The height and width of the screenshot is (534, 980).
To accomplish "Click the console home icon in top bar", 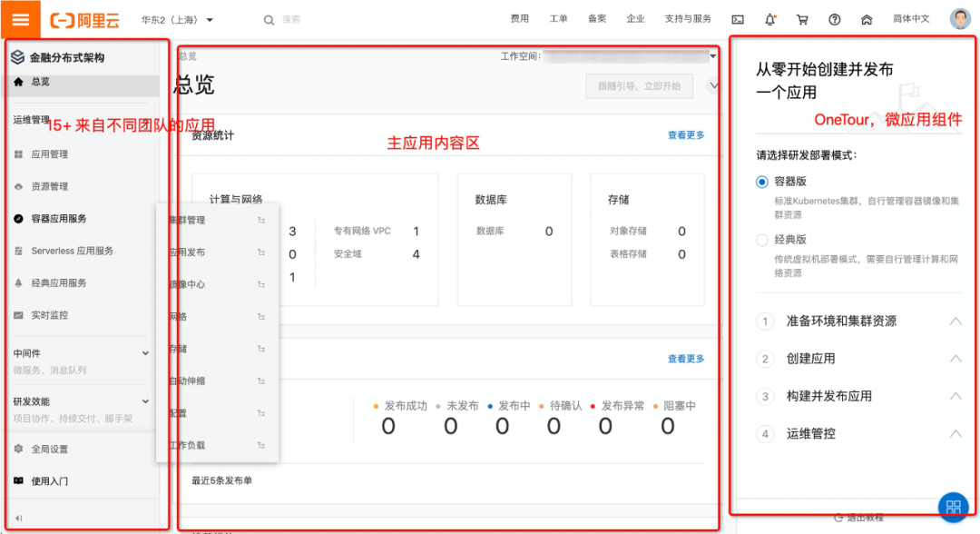I will 866,18.
